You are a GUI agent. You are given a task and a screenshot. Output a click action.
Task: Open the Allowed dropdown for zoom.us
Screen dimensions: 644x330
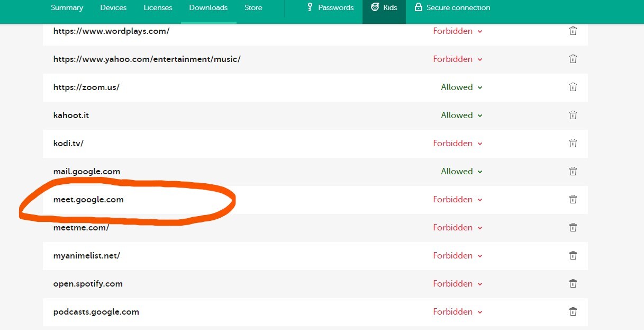[462, 87]
